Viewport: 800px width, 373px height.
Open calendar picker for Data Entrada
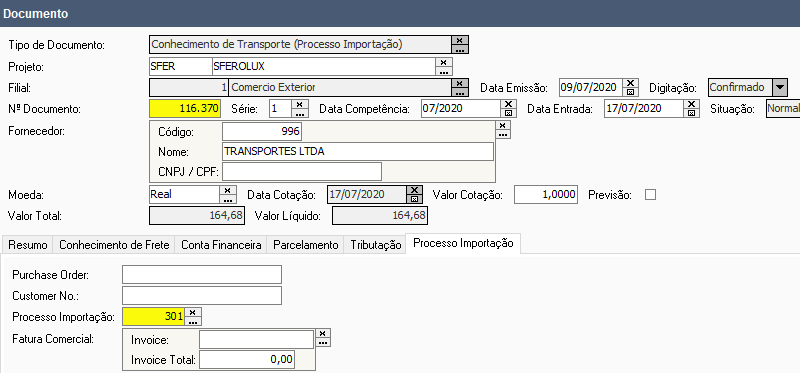pyautogui.click(x=691, y=113)
